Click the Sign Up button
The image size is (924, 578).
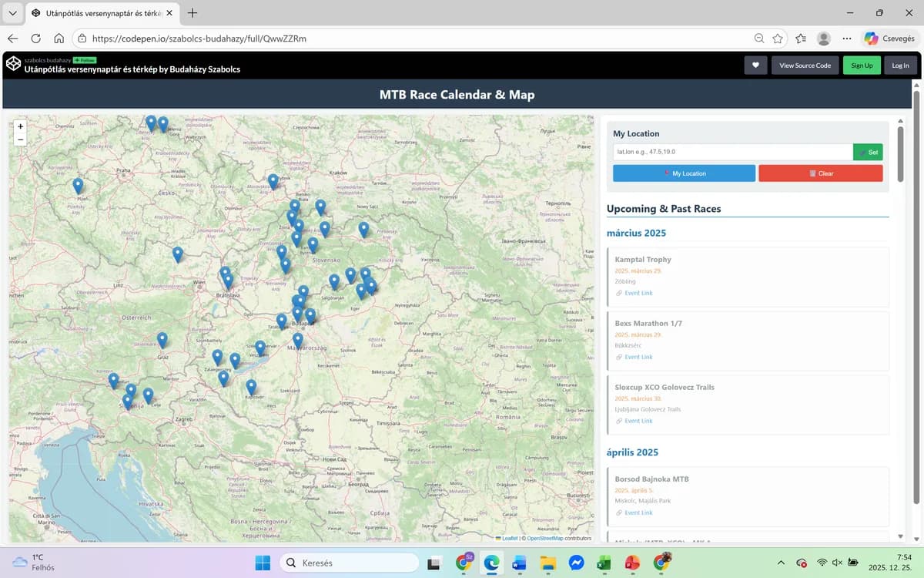[862, 66]
